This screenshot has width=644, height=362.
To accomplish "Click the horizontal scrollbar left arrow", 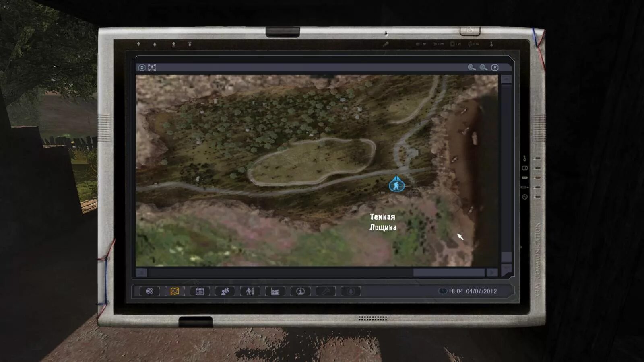I will (141, 273).
